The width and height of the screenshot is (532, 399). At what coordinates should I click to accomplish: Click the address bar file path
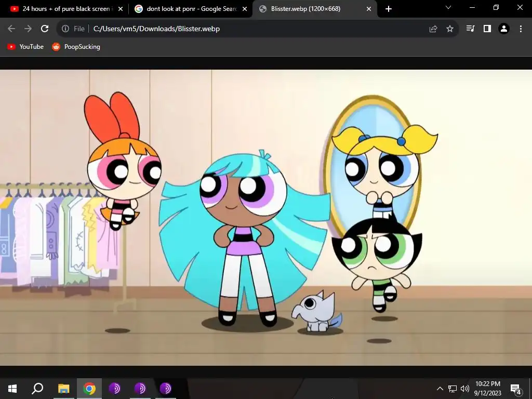click(x=156, y=29)
